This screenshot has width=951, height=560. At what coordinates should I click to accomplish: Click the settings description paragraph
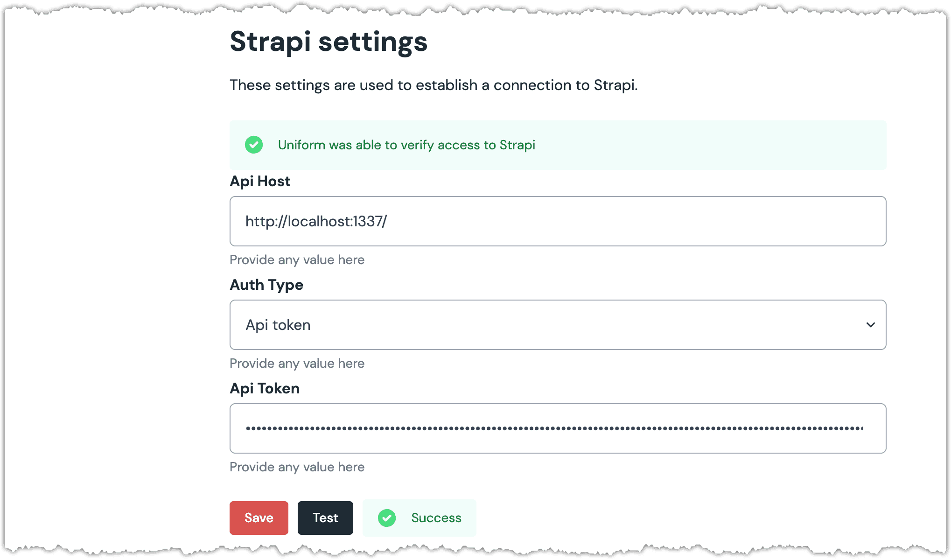coord(434,85)
